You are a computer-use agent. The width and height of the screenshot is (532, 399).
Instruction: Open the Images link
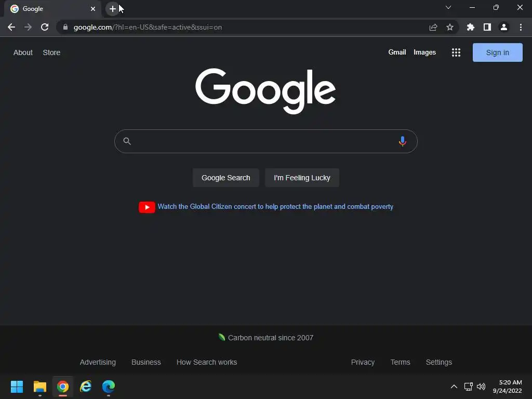pos(424,52)
